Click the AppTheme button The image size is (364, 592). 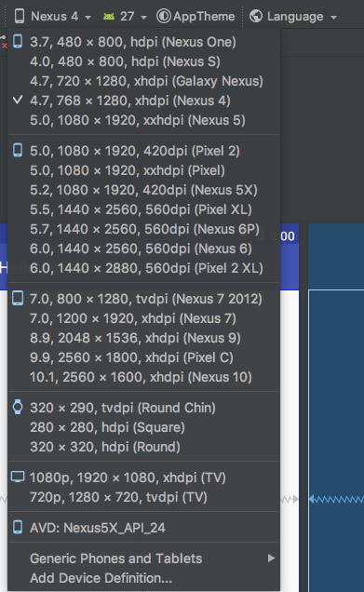(x=195, y=16)
